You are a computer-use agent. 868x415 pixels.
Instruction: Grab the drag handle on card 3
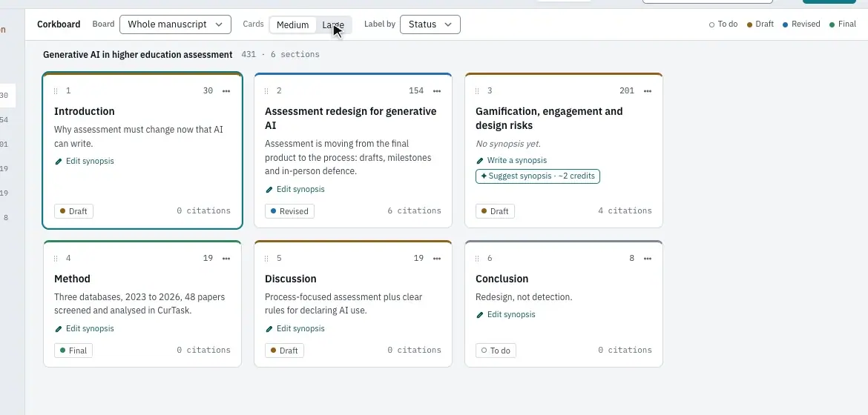(x=476, y=90)
